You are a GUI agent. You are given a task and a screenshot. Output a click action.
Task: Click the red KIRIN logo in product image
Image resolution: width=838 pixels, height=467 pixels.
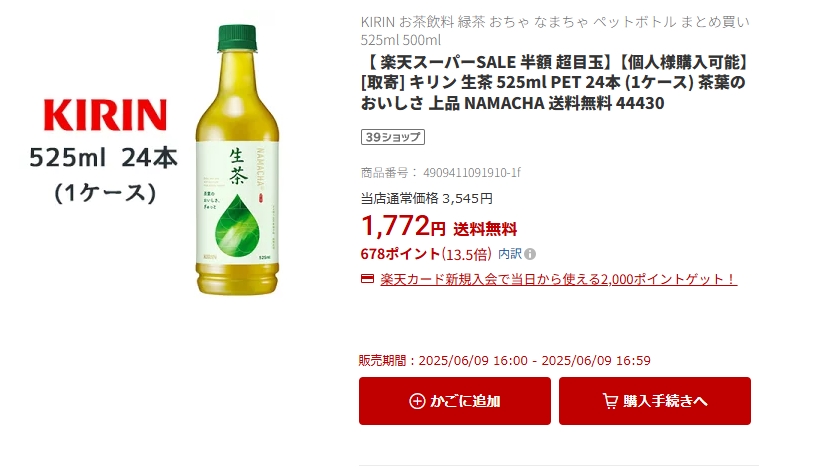(x=105, y=115)
